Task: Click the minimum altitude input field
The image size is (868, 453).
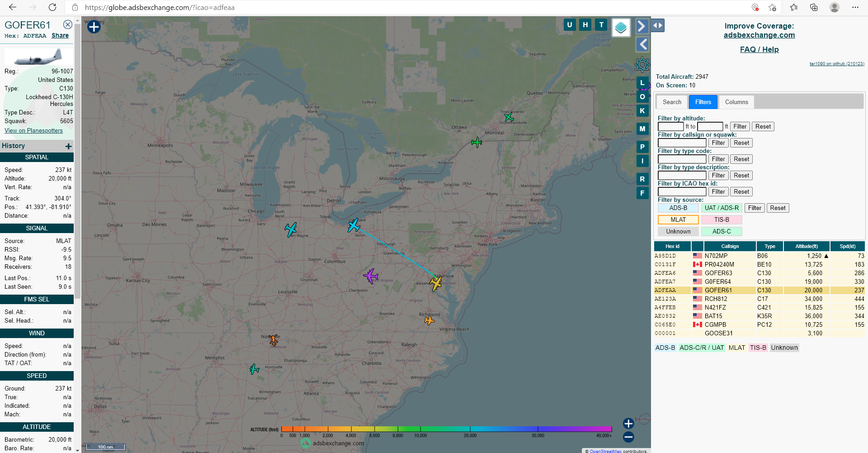Action: 671,127
